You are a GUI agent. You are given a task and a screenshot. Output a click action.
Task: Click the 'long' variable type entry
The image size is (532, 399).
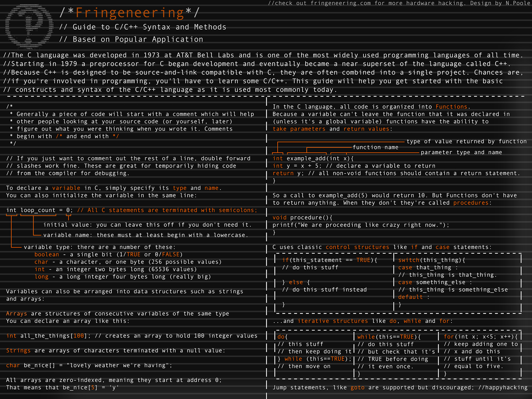click(x=42, y=277)
